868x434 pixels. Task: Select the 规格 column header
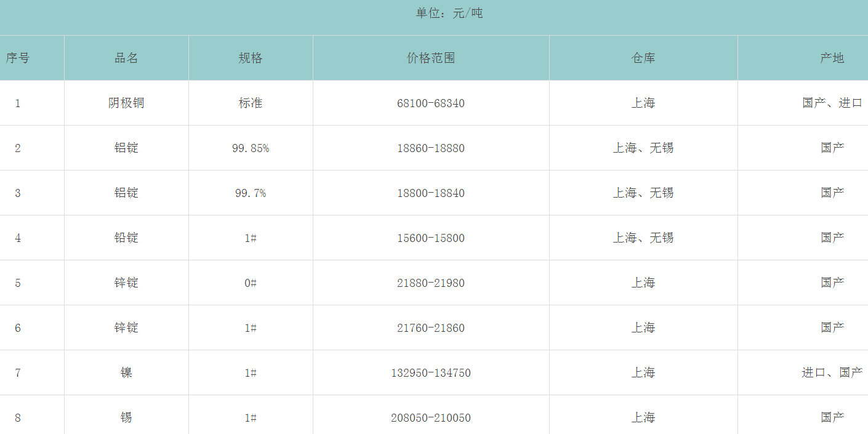click(251, 58)
